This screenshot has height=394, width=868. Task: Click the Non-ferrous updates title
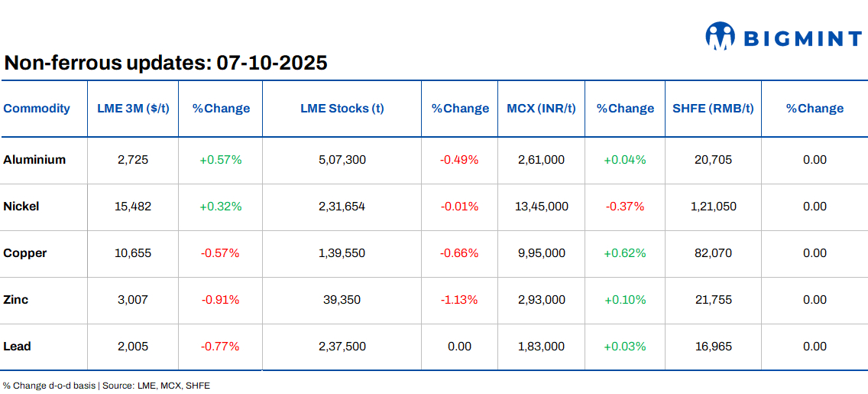[x=166, y=63]
